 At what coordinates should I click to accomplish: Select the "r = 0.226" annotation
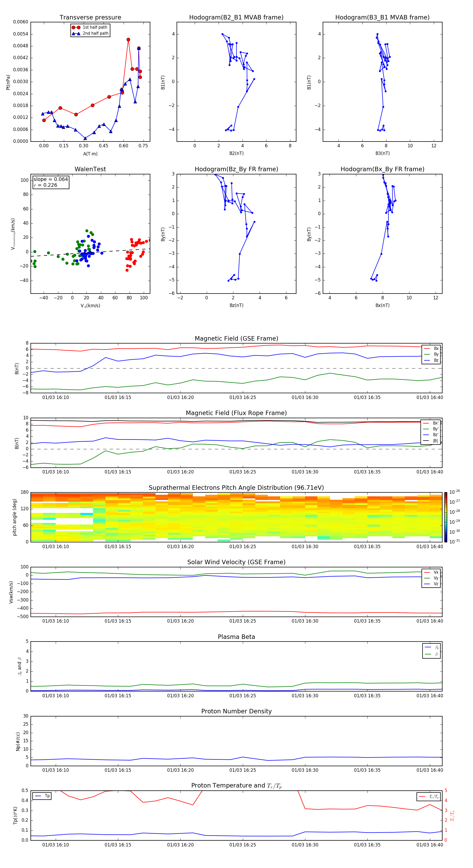pyautogui.click(x=45, y=185)
